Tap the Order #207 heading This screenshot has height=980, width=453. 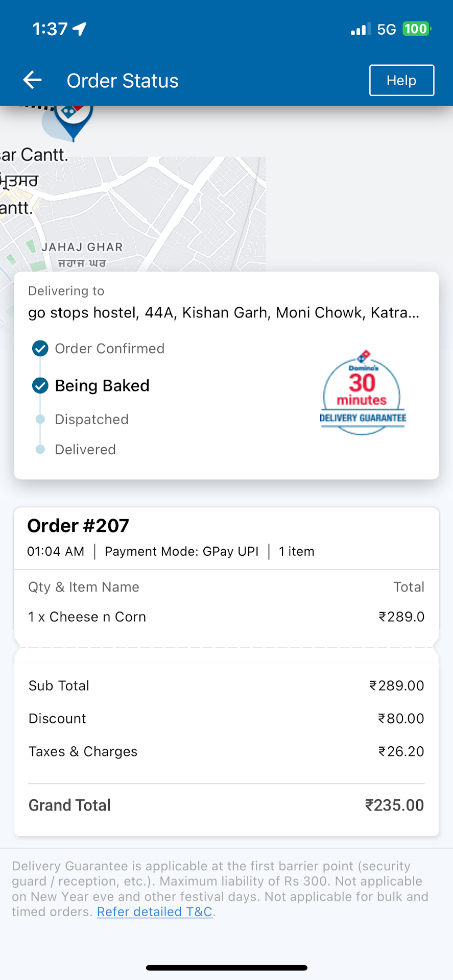[x=78, y=526]
